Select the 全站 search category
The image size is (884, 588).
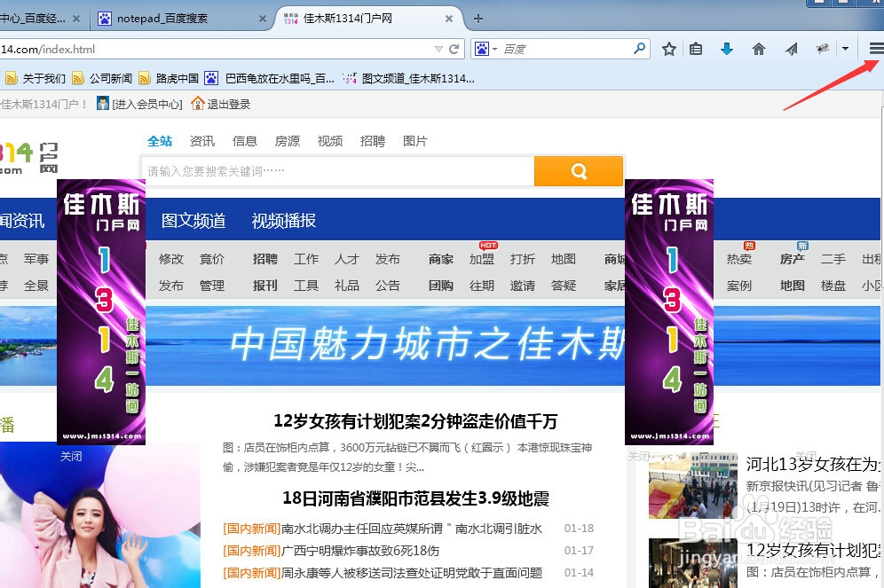160,141
